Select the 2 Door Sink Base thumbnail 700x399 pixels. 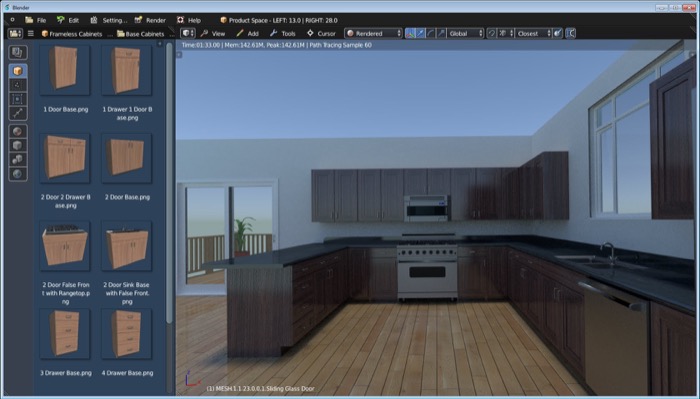coord(127,246)
